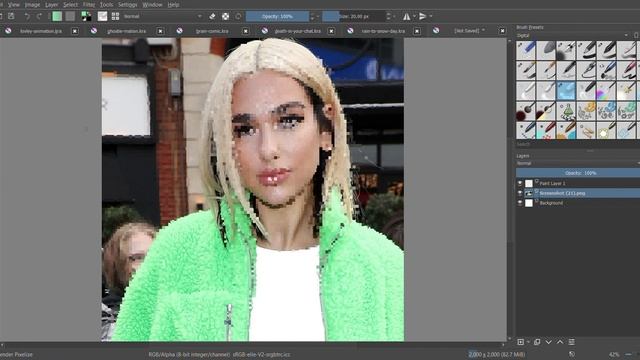Open the Layer menu

[x=51, y=4]
